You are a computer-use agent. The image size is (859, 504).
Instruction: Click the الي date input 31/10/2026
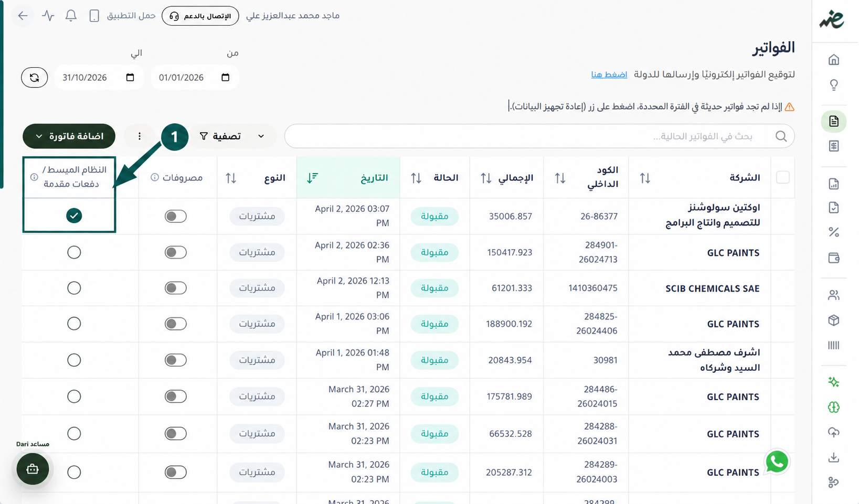pyautogui.click(x=99, y=78)
